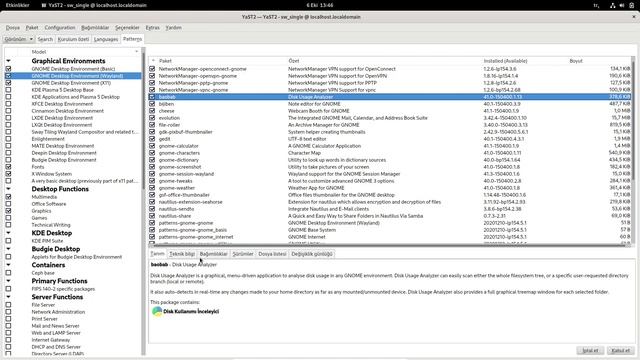Click the YaST2 window icon in top bar
The width and height of the screenshot is (640, 360).
pyautogui.click(x=44, y=5)
